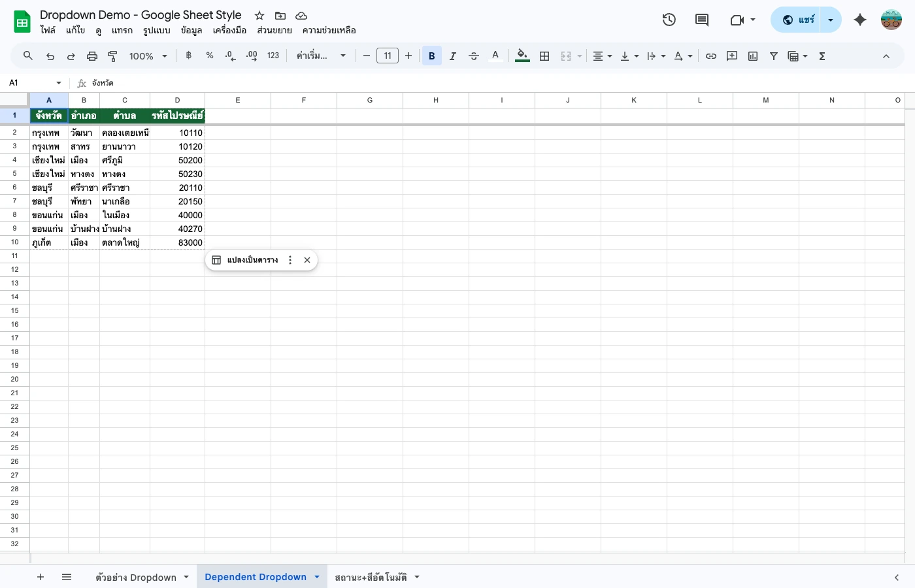Screen dimensions: 915x588
Task: Click แปลงเป็นตาราง to convert to table
Action: [x=253, y=259]
